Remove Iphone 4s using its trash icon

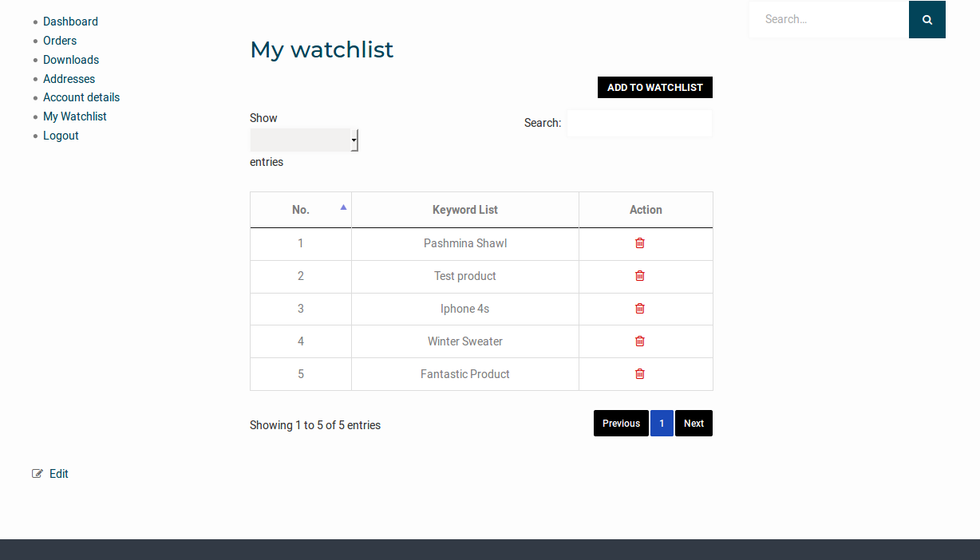tap(640, 309)
